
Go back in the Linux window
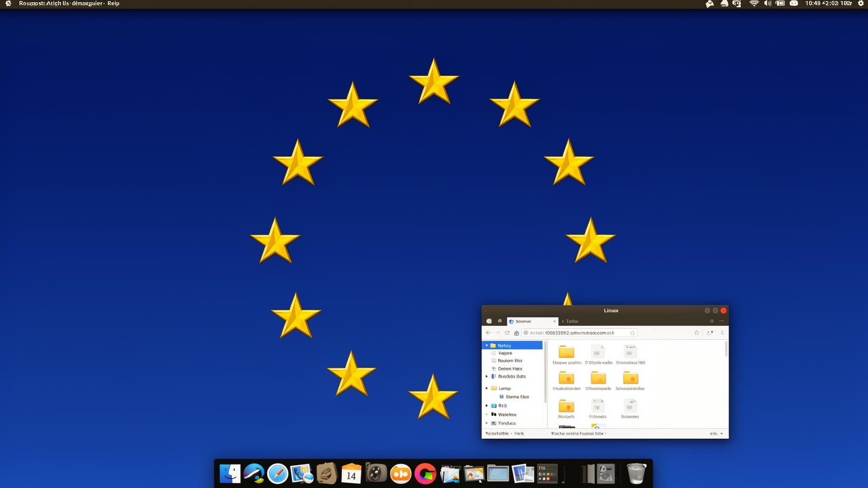click(x=488, y=333)
